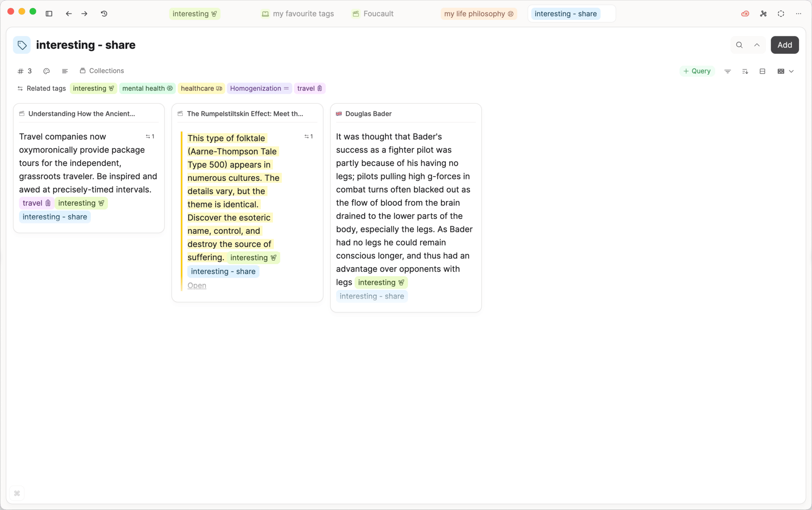
Task: Click the text lines description icon
Action: 65,71
